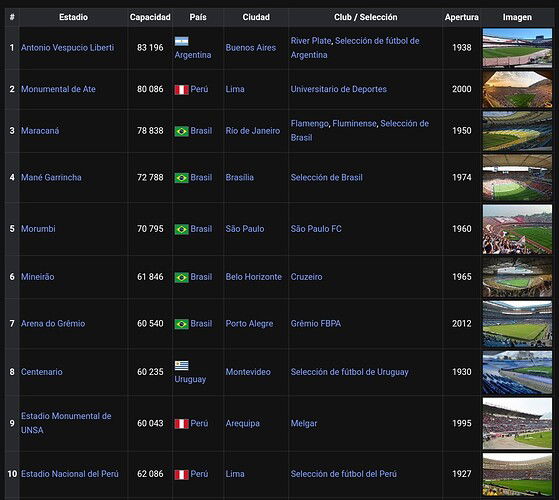Click the Brazil flag in Morumbi row
Image resolution: width=559 pixels, height=500 pixels.
pos(181,229)
